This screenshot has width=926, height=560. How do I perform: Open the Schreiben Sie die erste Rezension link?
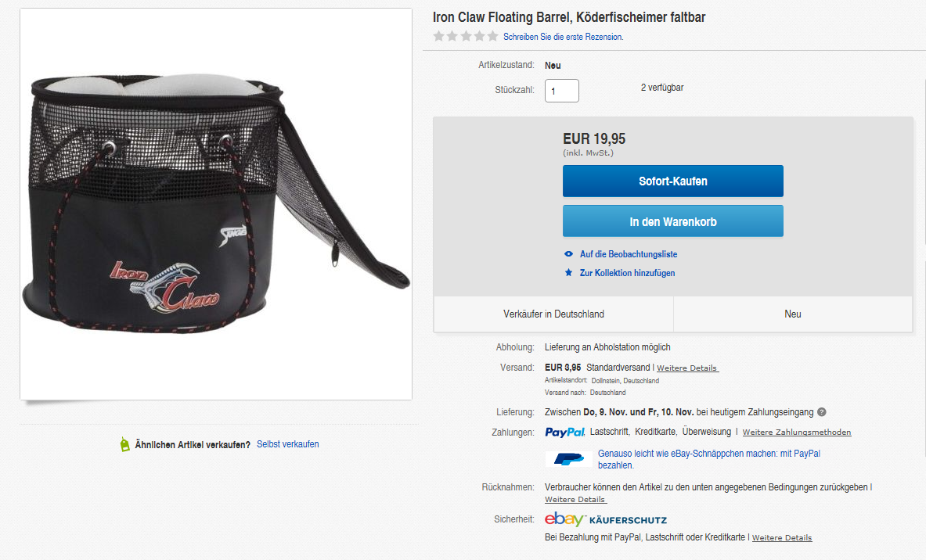[563, 37]
